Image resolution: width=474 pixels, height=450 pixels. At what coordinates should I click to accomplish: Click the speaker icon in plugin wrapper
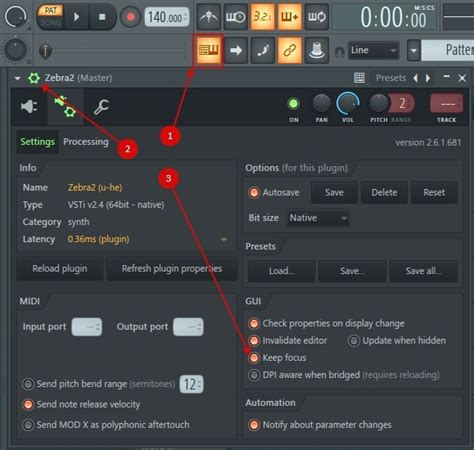29,107
